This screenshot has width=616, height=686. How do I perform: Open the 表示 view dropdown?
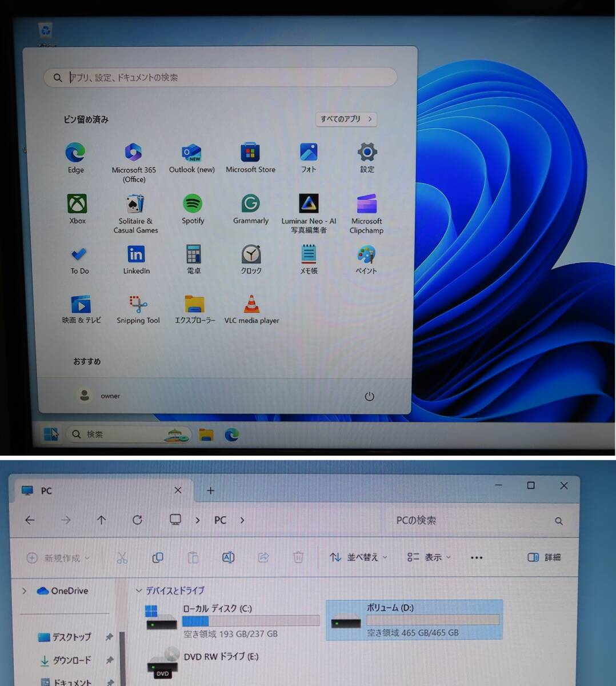tap(429, 557)
